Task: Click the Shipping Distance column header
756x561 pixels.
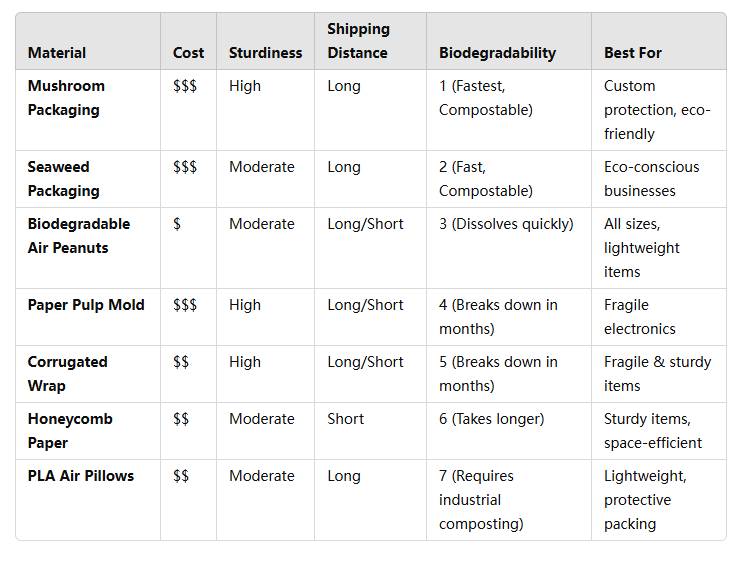Action: [358, 41]
